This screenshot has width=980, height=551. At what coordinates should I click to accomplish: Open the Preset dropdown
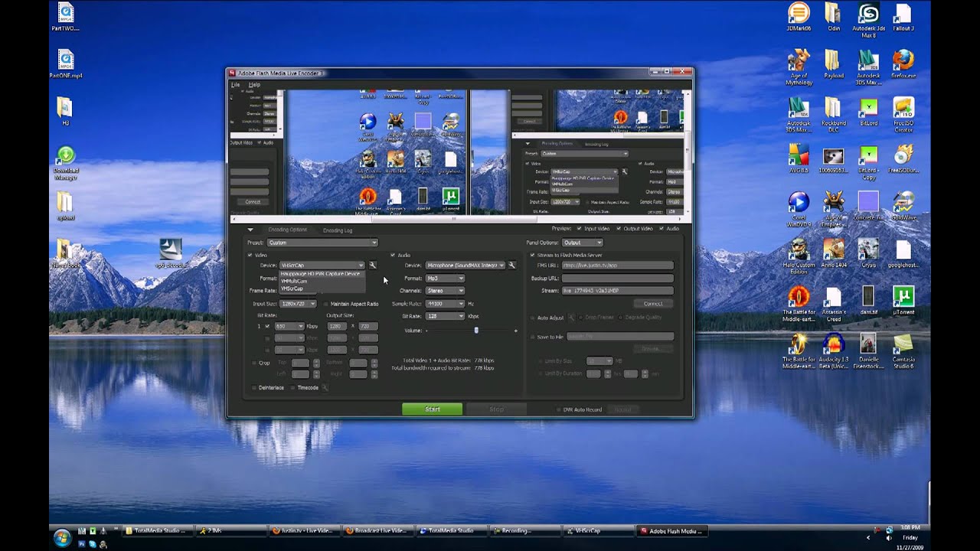[322, 243]
